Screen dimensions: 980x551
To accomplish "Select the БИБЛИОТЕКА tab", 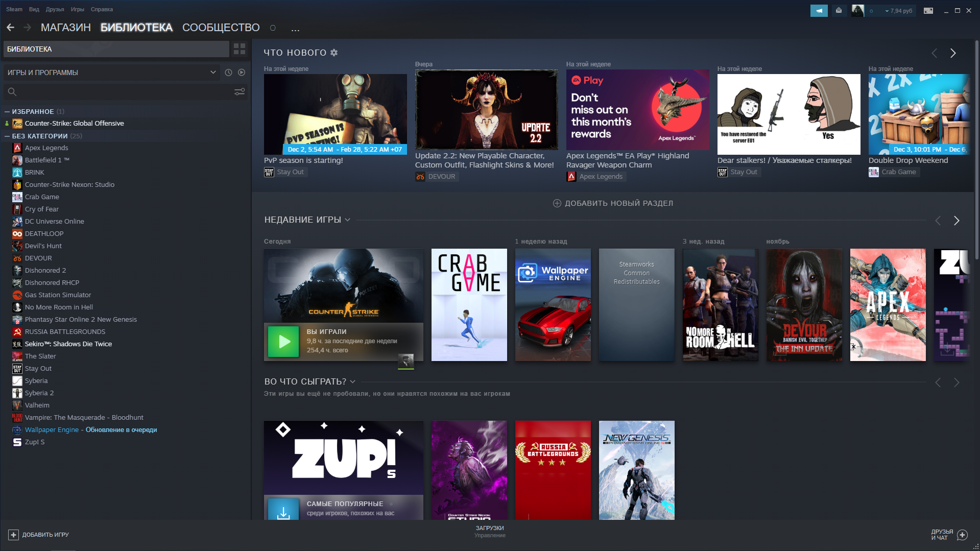I will pyautogui.click(x=136, y=28).
